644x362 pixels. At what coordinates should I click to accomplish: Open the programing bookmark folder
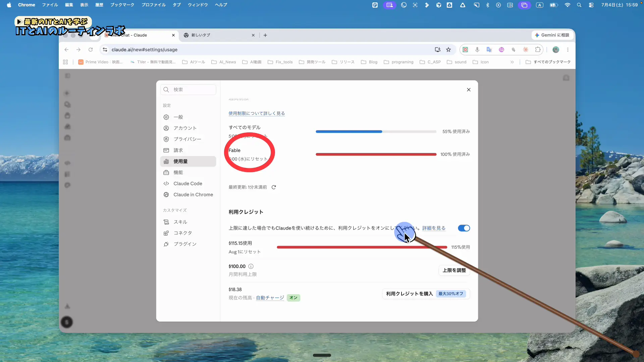pos(398,62)
